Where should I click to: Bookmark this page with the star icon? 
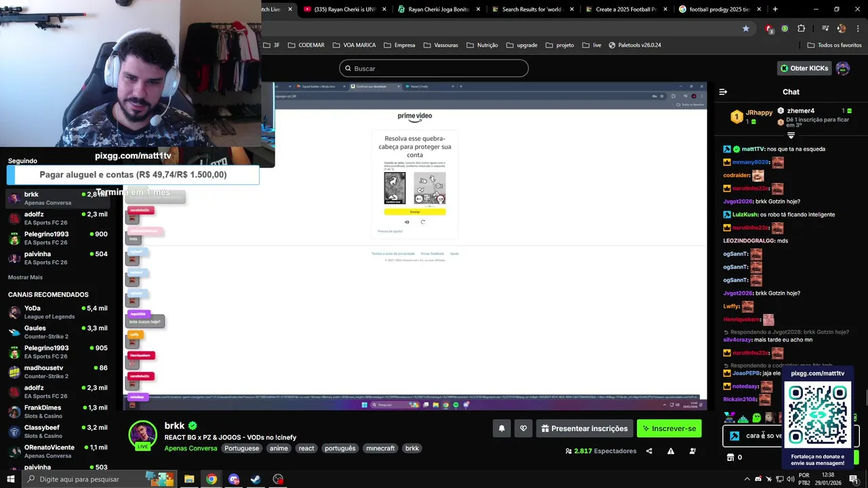click(x=746, y=28)
